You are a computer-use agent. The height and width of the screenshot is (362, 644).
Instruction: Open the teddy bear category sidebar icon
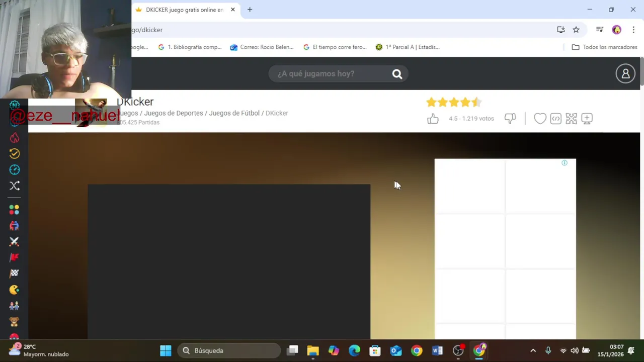[x=14, y=322]
